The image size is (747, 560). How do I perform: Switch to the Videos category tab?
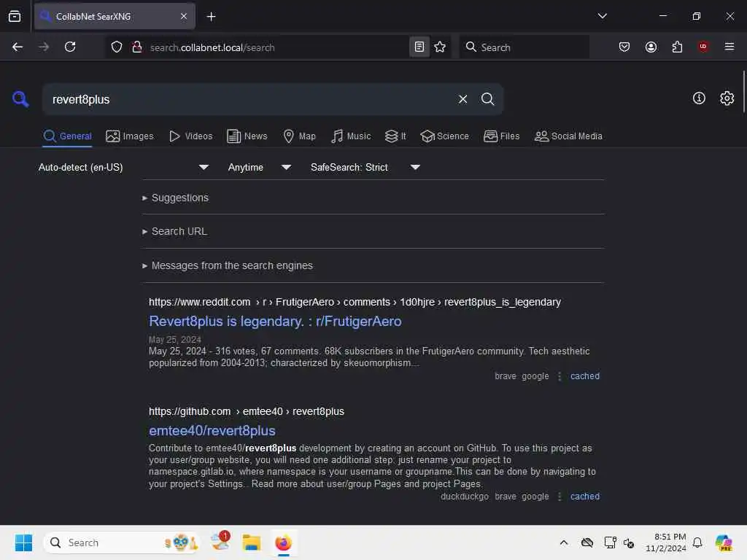(x=191, y=136)
